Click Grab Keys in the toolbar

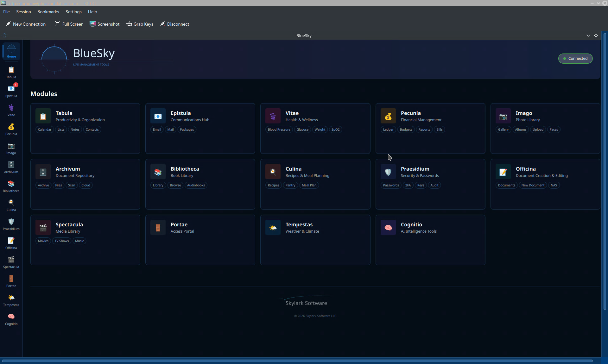(139, 24)
